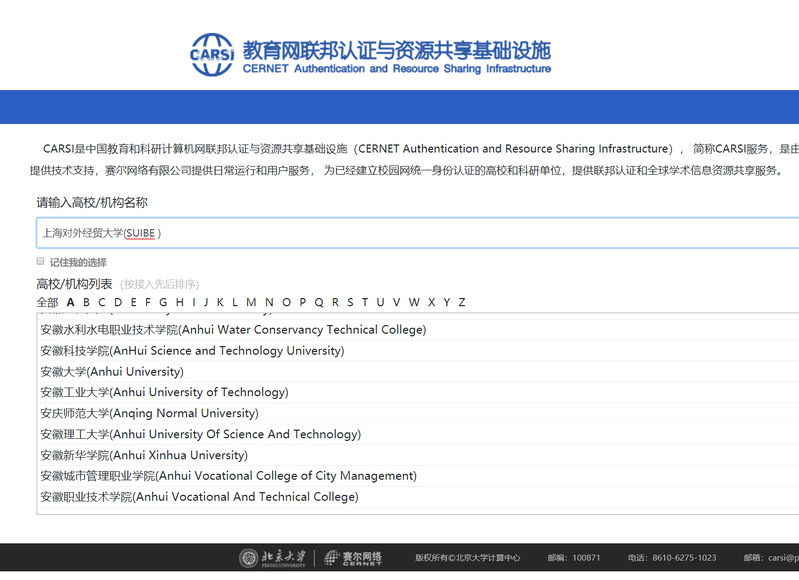
Task: Filter institution list by letter D
Action: coord(118,302)
